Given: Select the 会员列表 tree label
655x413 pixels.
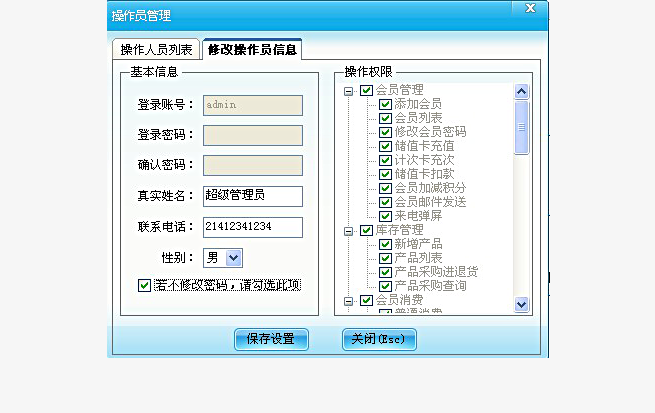Looking at the screenshot, I should coord(418,118).
